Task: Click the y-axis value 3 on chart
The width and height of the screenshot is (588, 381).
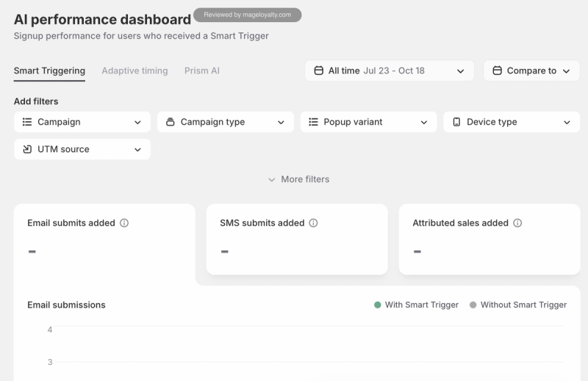Action: (49, 362)
